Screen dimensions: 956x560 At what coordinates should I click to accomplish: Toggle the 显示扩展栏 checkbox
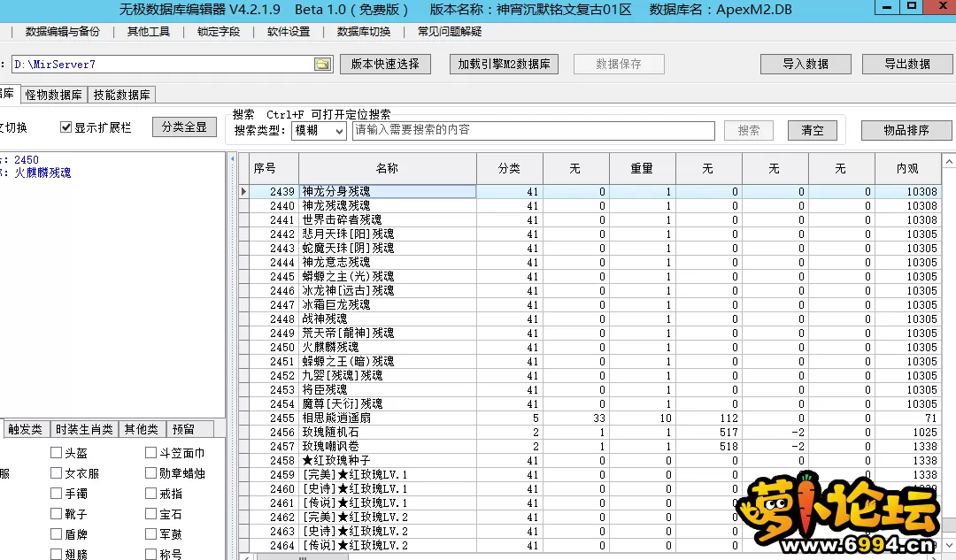(x=66, y=127)
